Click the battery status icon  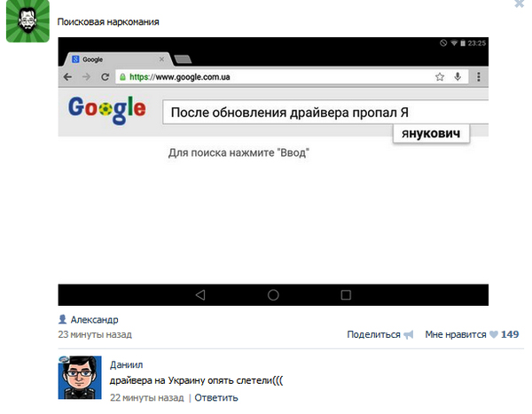point(463,43)
